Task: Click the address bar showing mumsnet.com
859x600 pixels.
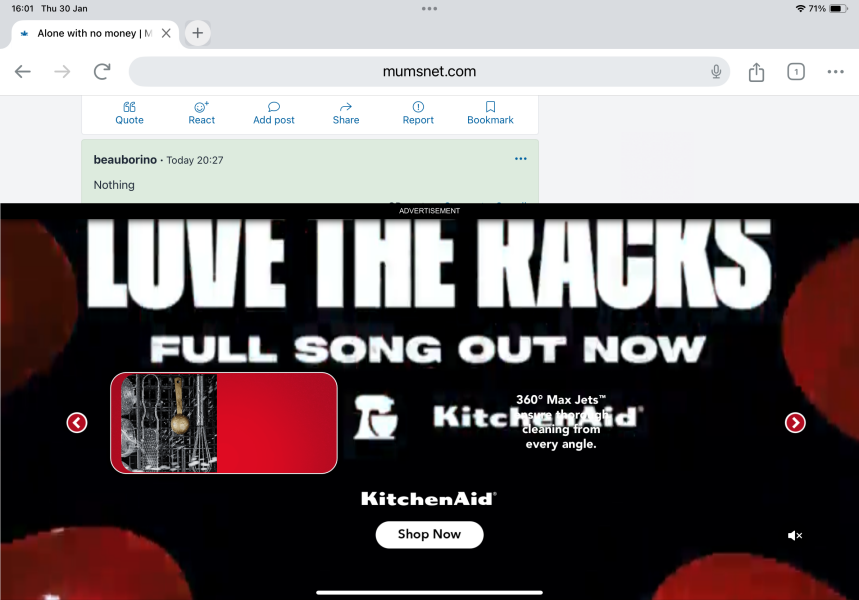Action: (428, 71)
